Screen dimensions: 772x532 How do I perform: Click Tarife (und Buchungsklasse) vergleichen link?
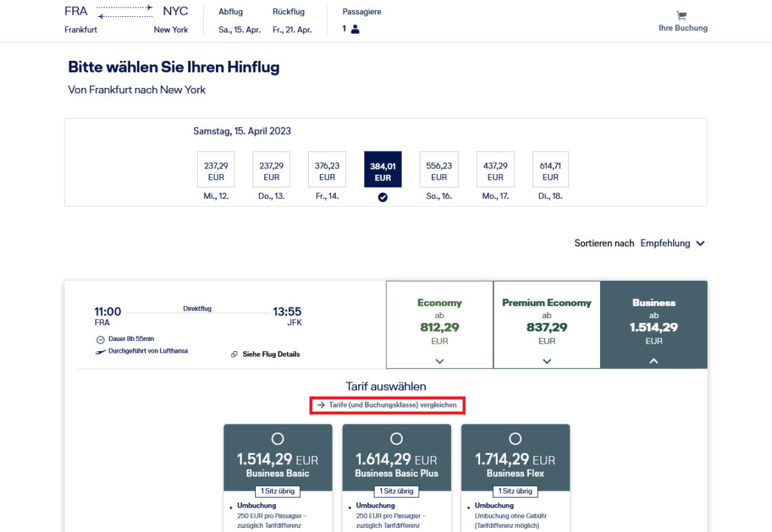[393, 405]
